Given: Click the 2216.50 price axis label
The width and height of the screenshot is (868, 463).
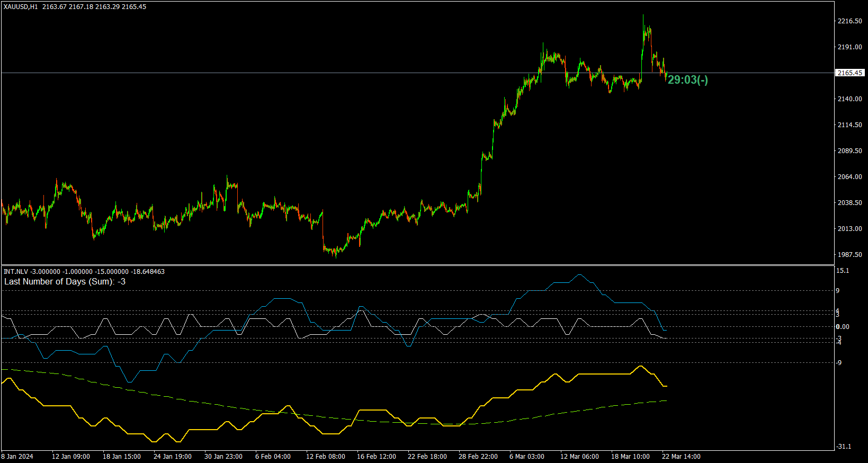Looking at the screenshot, I should coord(849,21).
